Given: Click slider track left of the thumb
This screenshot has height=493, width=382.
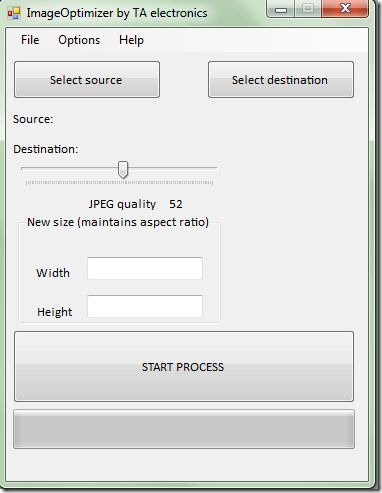Looking at the screenshot, I should click(x=69, y=168).
